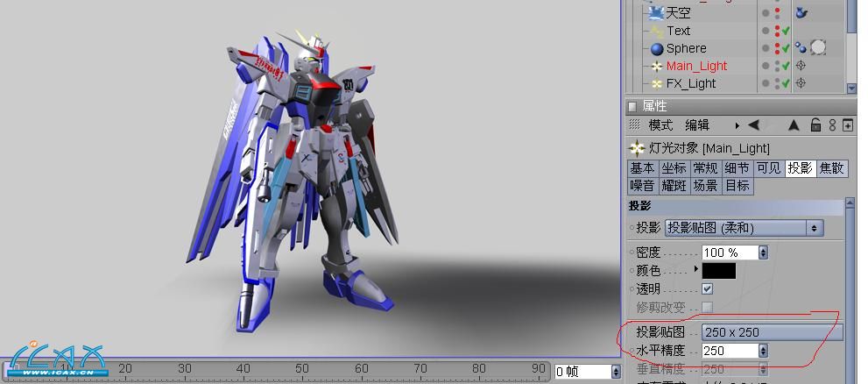868x384 pixels.
Task: Switch to the 耀斑 tab
Action: point(674,186)
